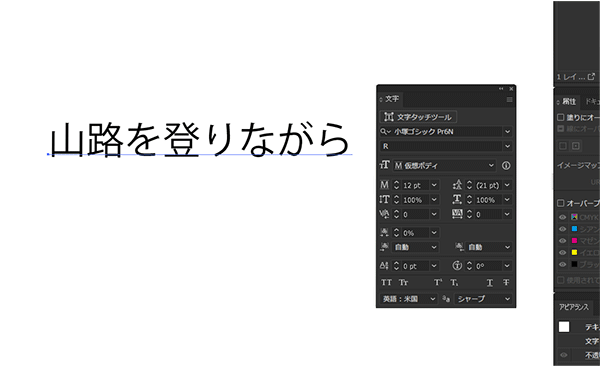
Task: Hide the ブラック separation eye icon
Action: coord(562,264)
